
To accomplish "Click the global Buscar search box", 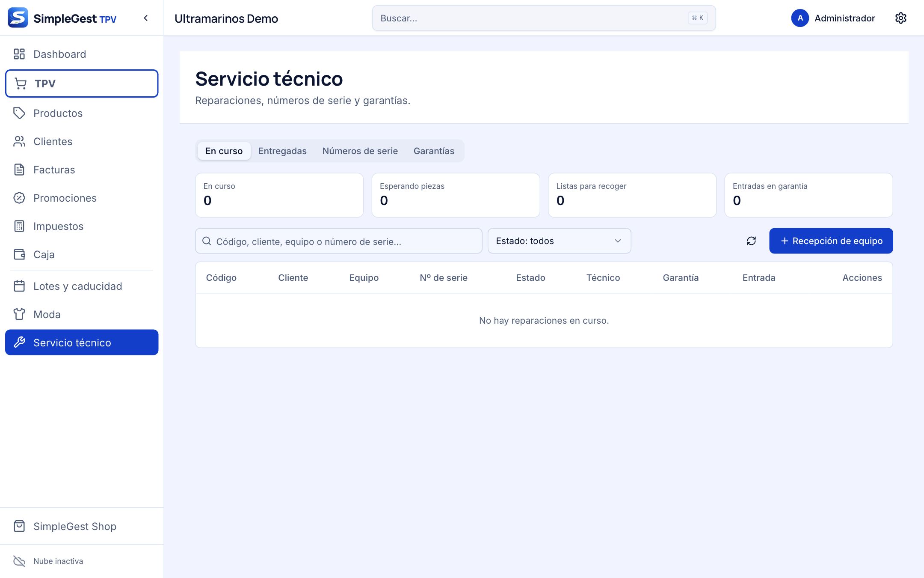I will click(x=544, y=18).
